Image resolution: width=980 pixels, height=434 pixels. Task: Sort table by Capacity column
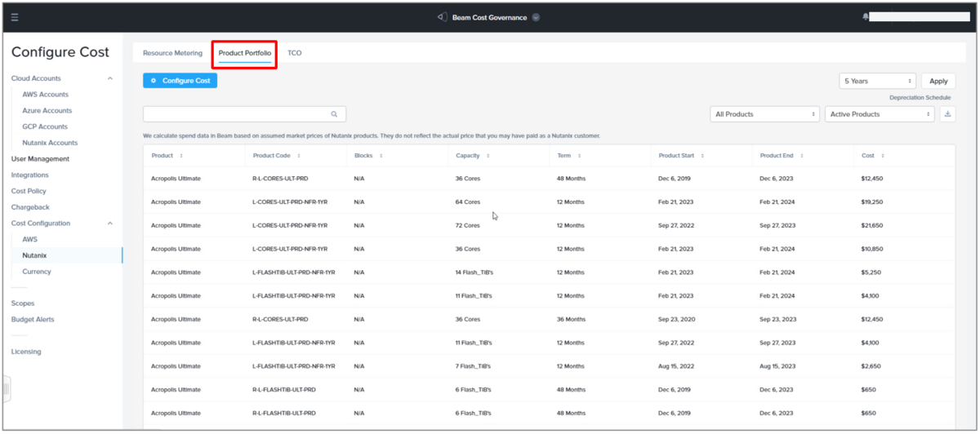pos(488,156)
